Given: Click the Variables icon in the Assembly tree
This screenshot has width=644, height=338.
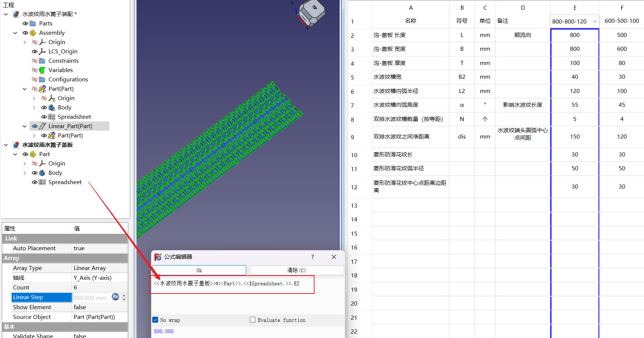Looking at the screenshot, I should pos(42,70).
